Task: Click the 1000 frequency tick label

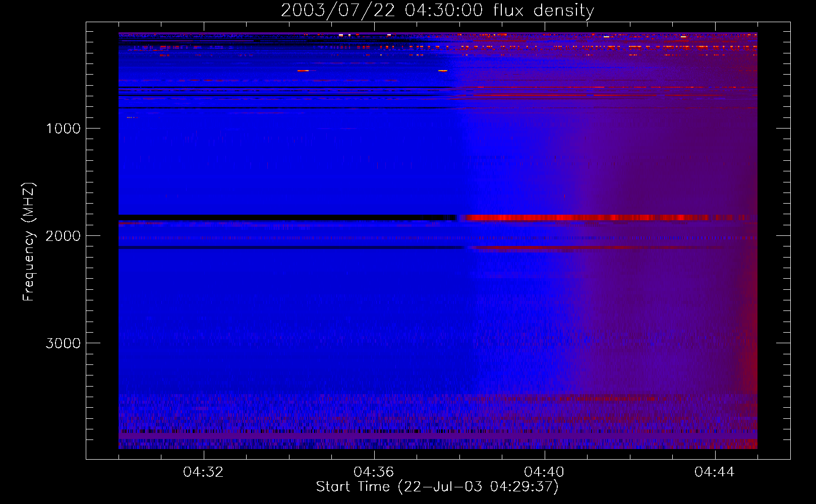Action: [63, 129]
